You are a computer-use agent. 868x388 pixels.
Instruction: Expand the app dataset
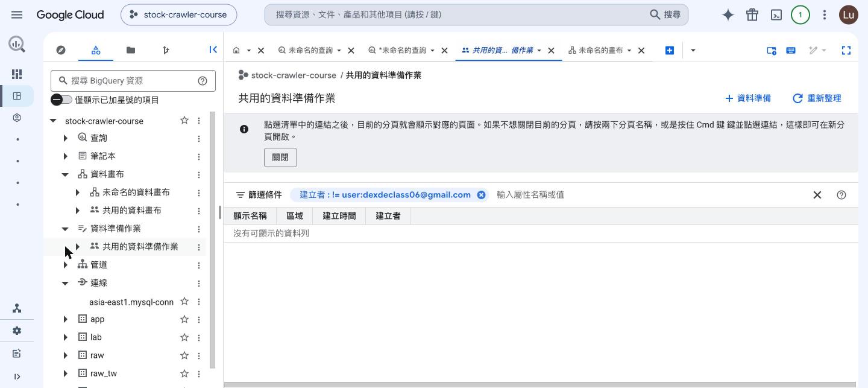(66, 319)
